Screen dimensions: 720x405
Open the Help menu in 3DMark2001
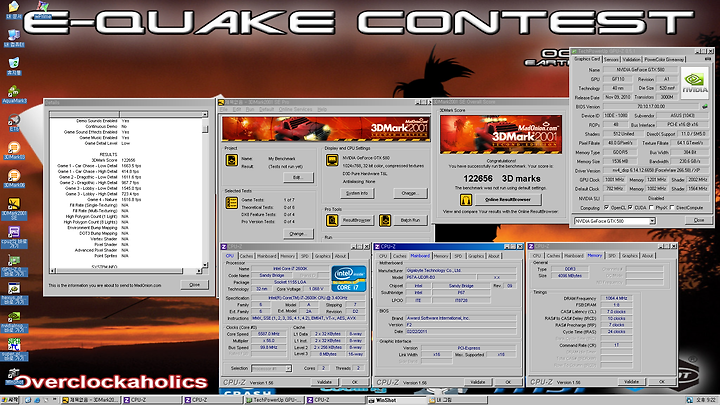pyautogui.click(x=322, y=109)
